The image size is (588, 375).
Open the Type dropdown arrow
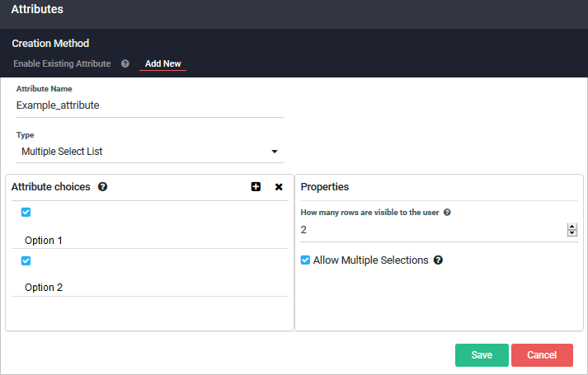pyautogui.click(x=275, y=152)
